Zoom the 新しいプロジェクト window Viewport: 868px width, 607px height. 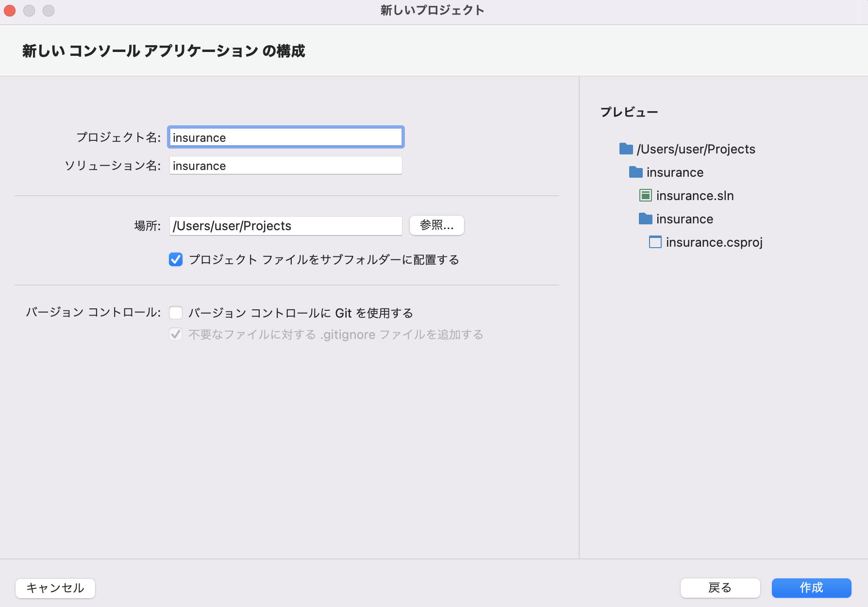pyautogui.click(x=49, y=10)
